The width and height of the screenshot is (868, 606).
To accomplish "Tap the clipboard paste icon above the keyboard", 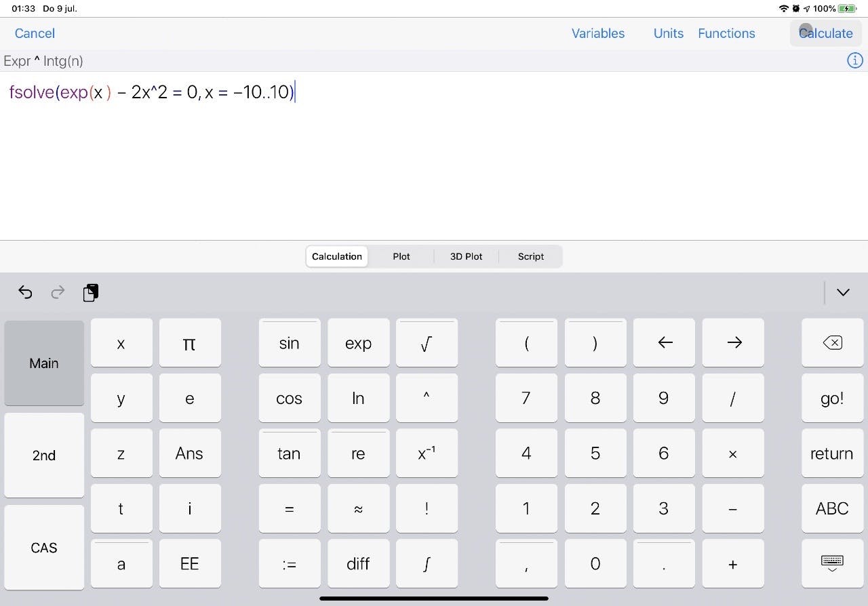I will tap(90, 292).
